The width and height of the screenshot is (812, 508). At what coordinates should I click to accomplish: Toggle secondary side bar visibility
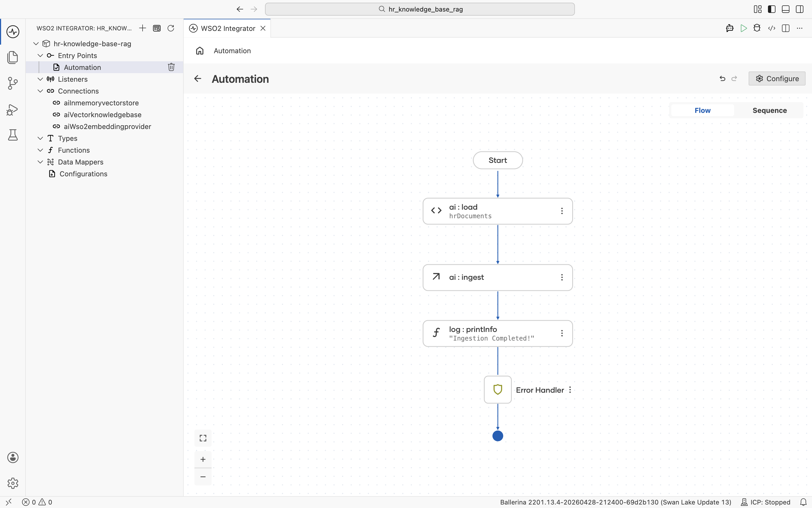[x=800, y=9]
